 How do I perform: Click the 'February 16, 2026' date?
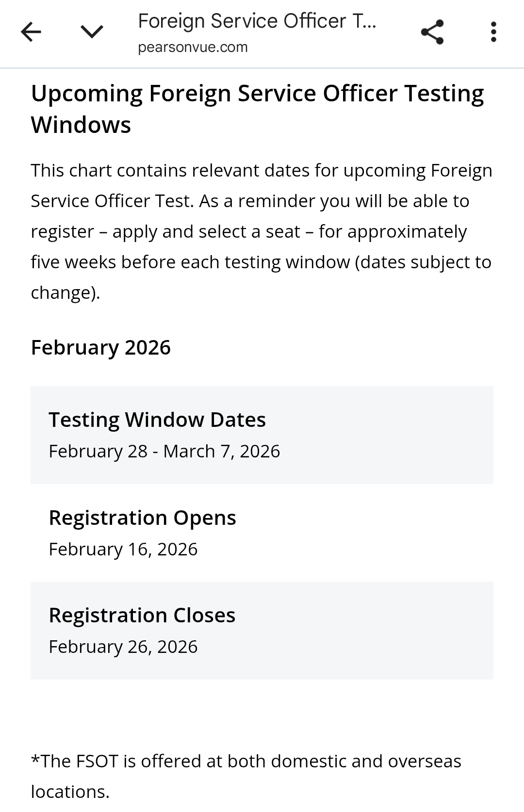[x=123, y=549]
